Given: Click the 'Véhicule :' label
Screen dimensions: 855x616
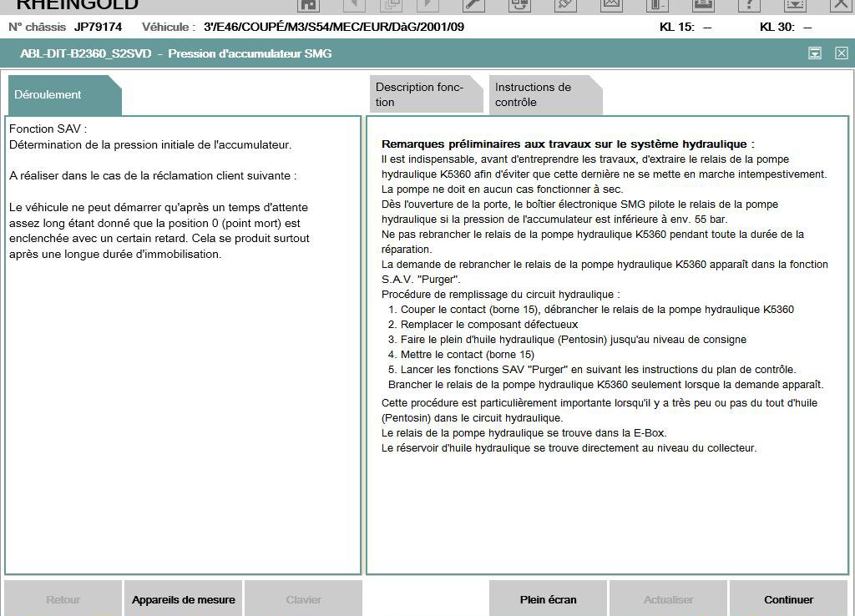Looking at the screenshot, I should click(x=169, y=27).
